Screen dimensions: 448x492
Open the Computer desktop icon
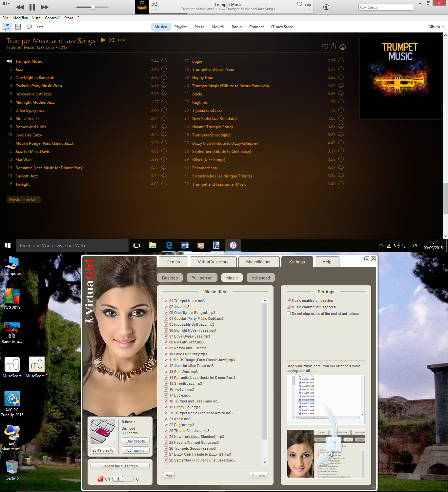(12, 266)
